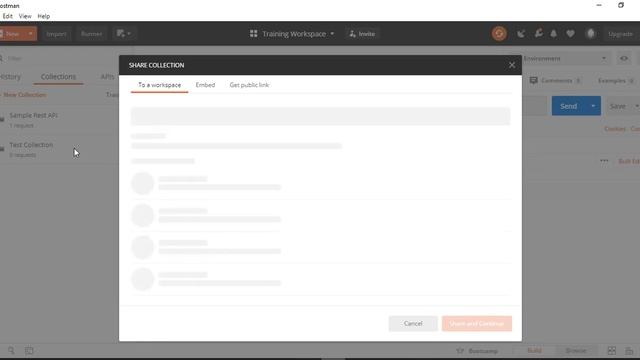Open the Examples dropdown

point(616,80)
